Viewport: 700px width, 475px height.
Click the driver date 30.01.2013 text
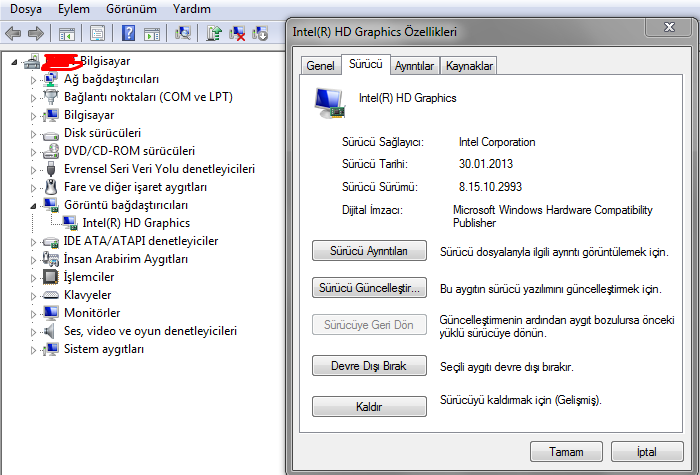pos(486,164)
